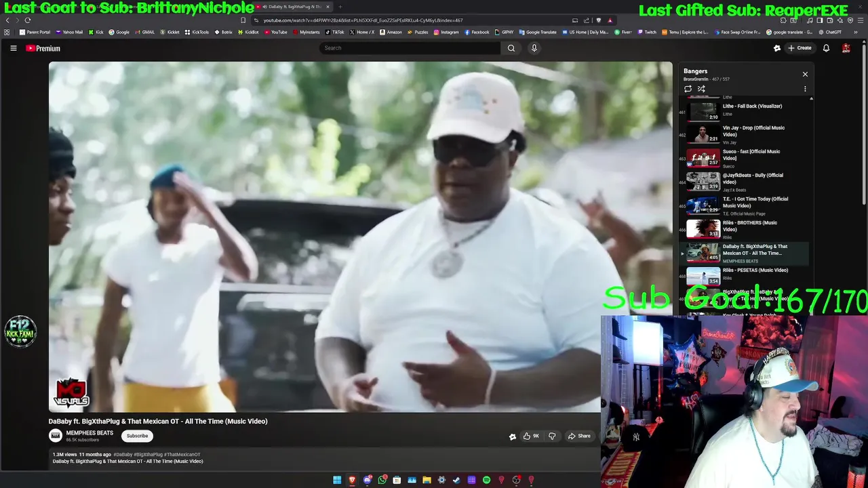Open Instagram bookmark

point(446,32)
